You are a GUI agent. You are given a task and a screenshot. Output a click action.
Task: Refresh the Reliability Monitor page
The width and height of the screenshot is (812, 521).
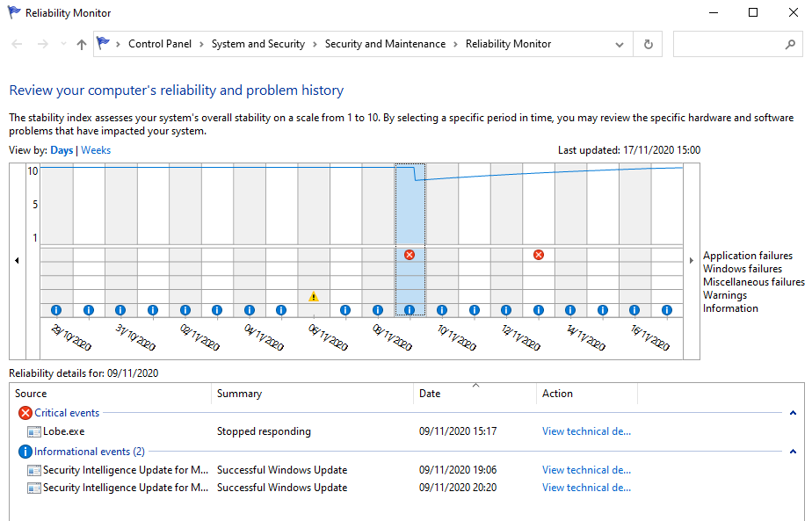pos(648,43)
